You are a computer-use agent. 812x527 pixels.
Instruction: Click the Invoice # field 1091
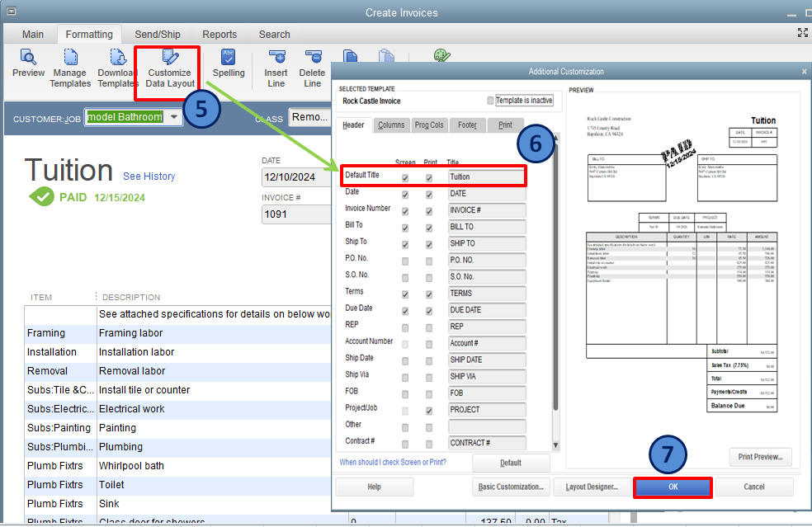[296, 214]
